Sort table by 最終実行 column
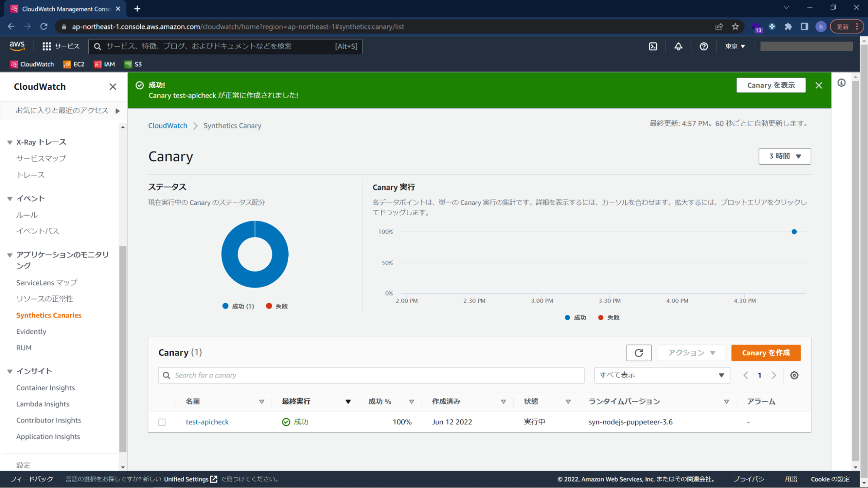This screenshot has height=488, width=868. click(348, 402)
